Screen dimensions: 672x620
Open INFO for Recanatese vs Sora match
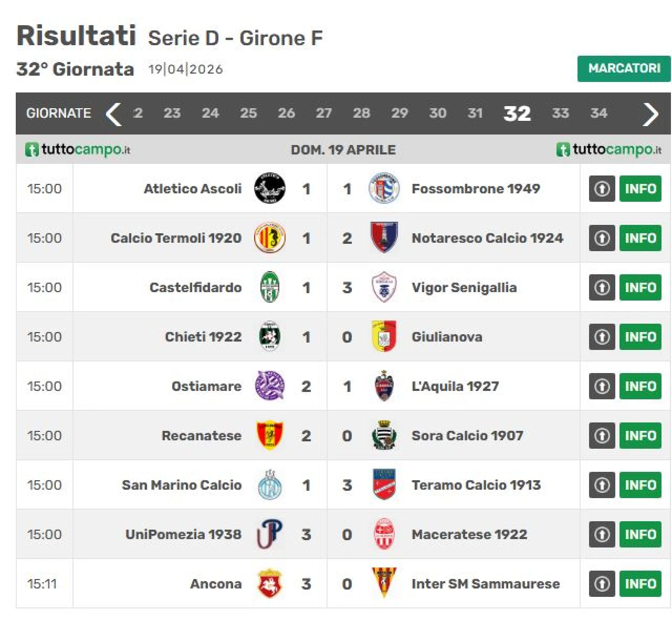(640, 436)
